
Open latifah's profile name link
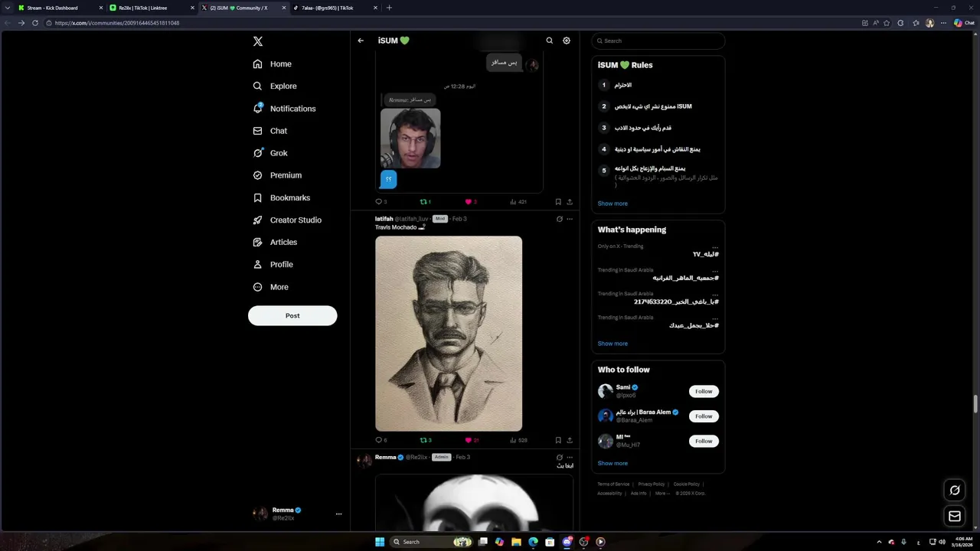[x=384, y=219]
